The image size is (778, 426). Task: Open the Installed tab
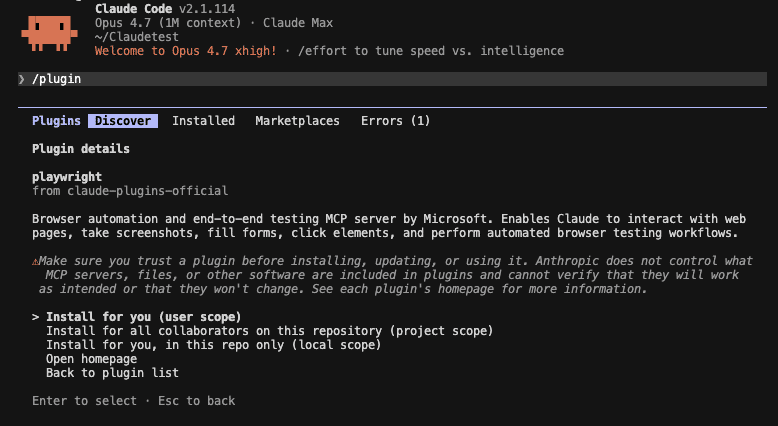(203, 121)
